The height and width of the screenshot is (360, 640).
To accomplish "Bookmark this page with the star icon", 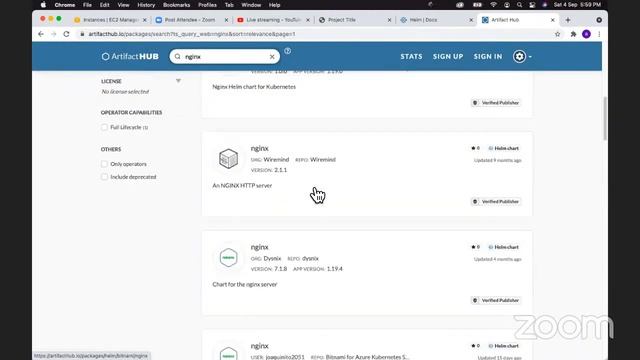I will coord(558,34).
